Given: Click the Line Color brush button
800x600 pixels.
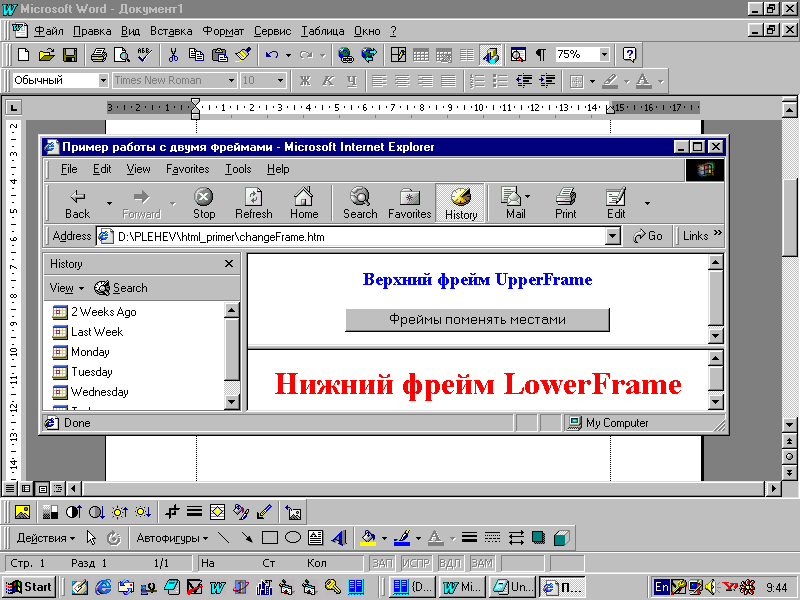Looking at the screenshot, I should click(402, 538).
